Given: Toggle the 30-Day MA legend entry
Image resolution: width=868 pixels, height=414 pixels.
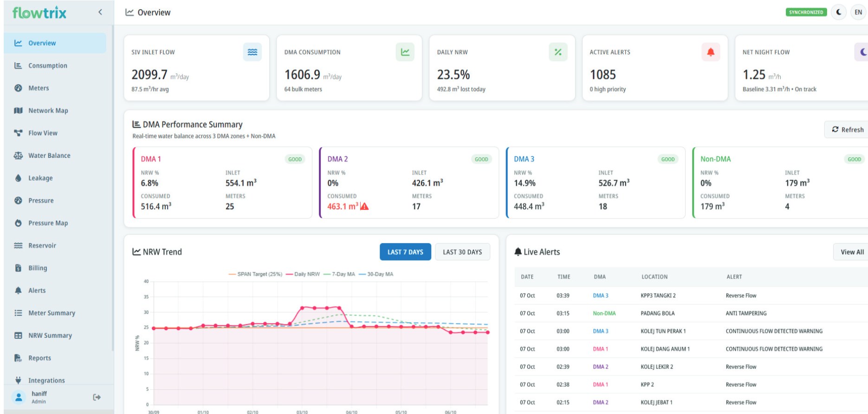Looking at the screenshot, I should (x=376, y=274).
